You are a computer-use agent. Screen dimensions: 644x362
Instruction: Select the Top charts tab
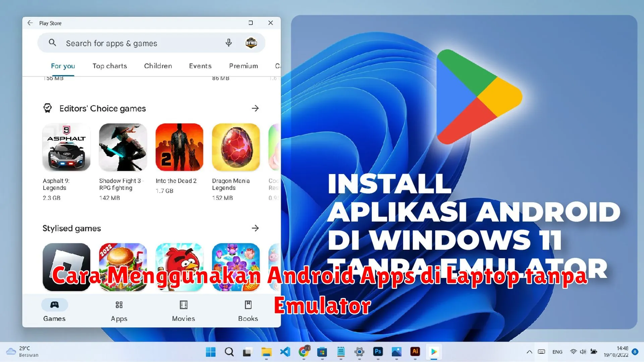point(110,66)
